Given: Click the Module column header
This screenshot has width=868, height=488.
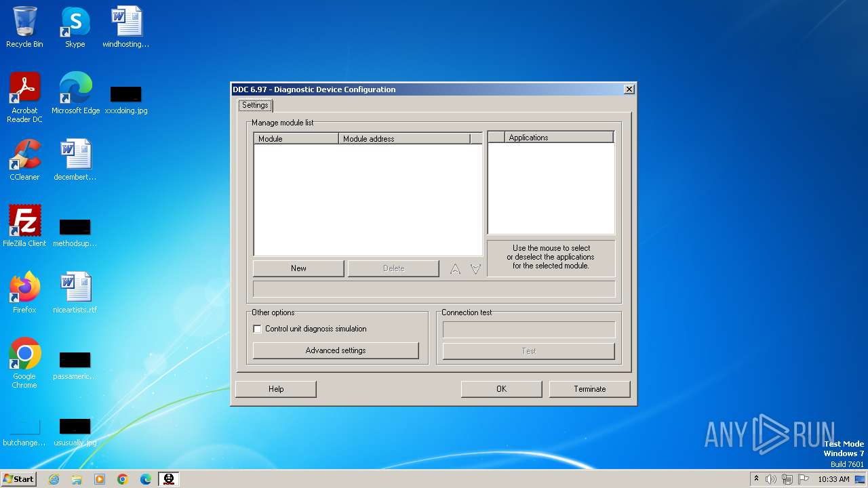Looking at the screenshot, I should pos(296,138).
